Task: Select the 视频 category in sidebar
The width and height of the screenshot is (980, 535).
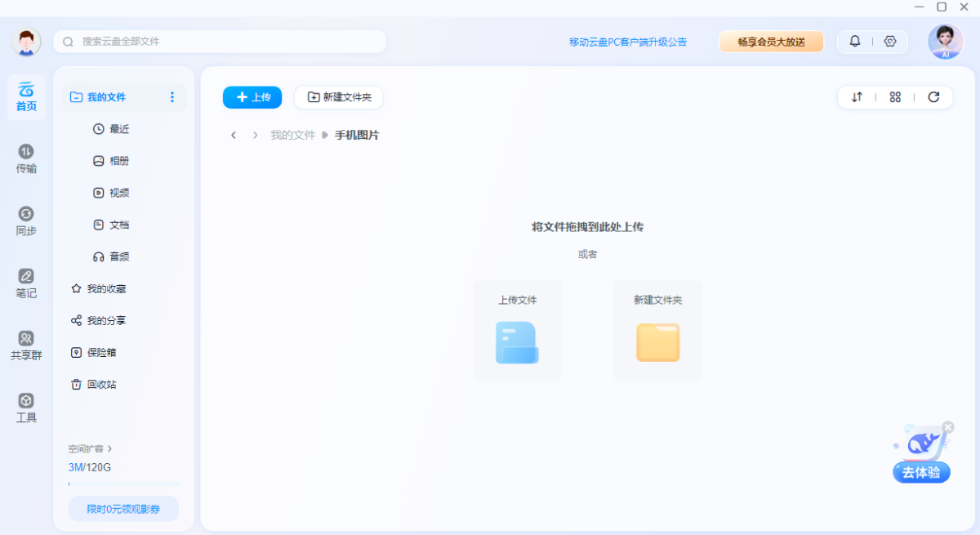Action: [x=111, y=193]
